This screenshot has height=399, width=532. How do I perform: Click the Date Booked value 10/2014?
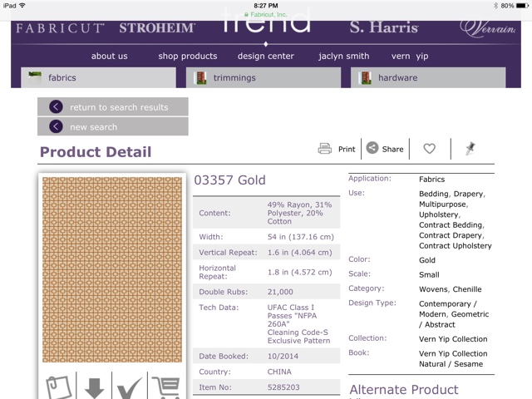pos(283,357)
